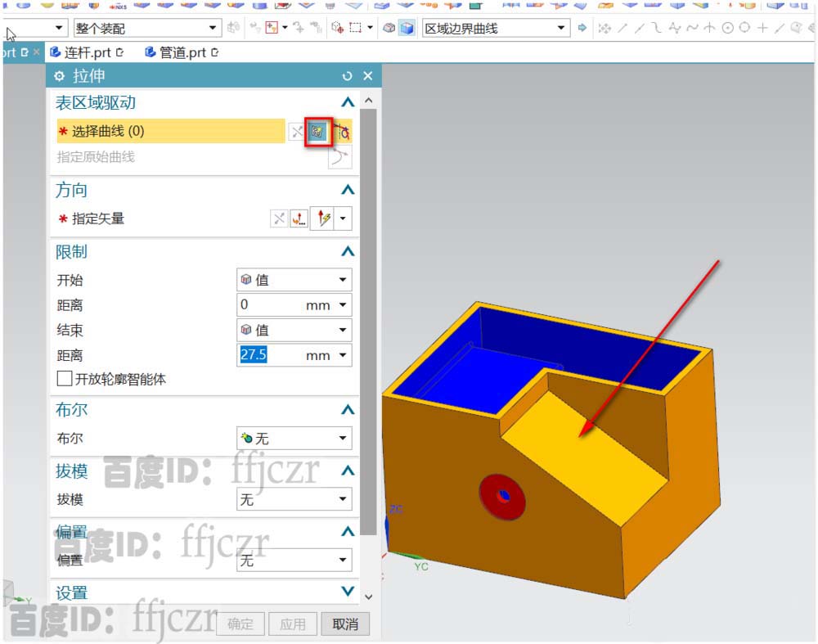Click the wireframe body icon left of shaded cube
Screen dimensions: 818x644
pyautogui.click(x=389, y=28)
